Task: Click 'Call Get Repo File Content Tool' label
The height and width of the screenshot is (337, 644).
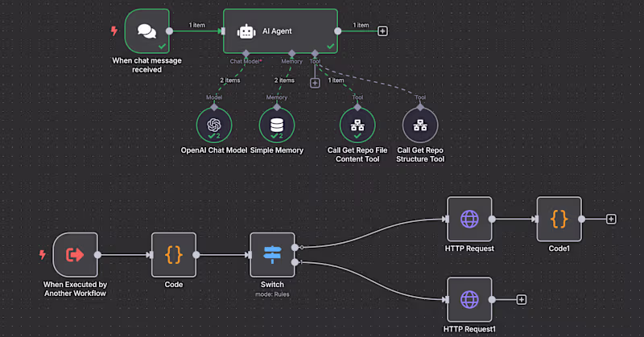Action: point(357,154)
